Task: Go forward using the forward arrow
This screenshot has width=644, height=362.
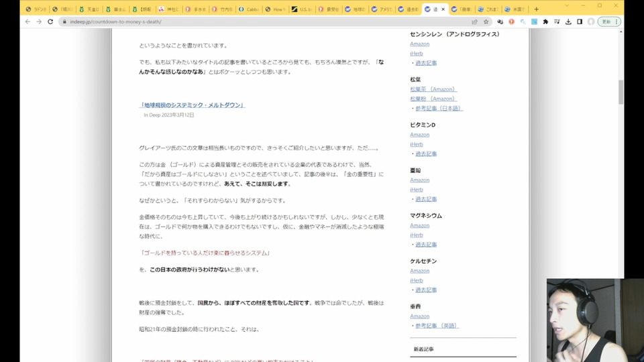Action: tap(39, 21)
